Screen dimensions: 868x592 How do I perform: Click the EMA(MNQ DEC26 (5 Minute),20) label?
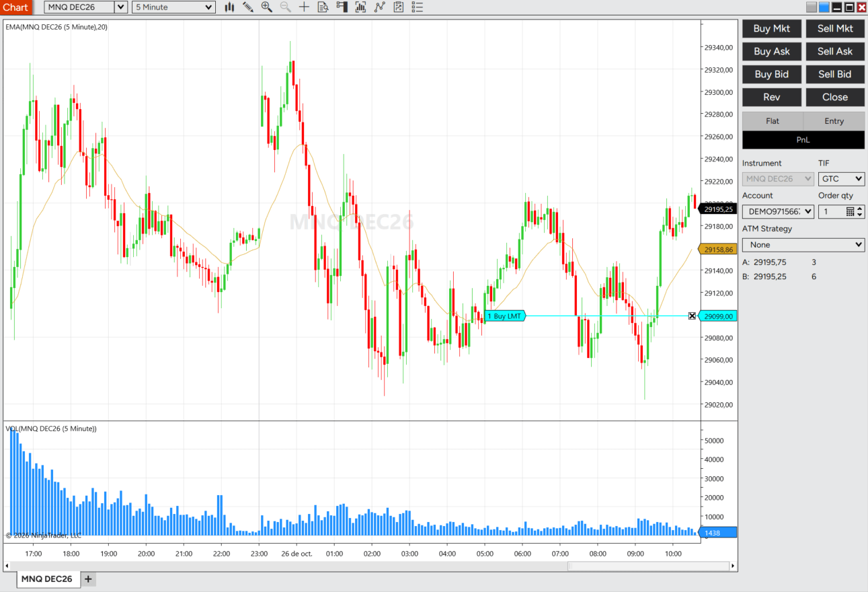coord(56,27)
